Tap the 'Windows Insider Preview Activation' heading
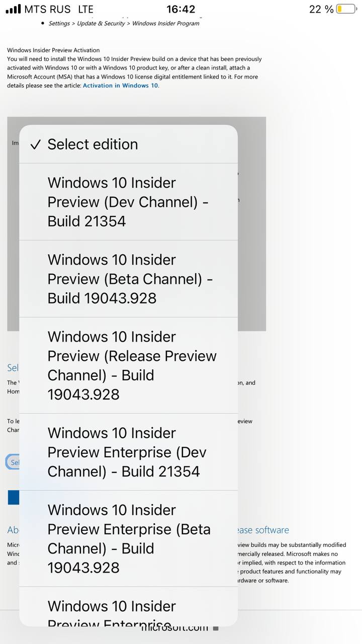 [53, 50]
